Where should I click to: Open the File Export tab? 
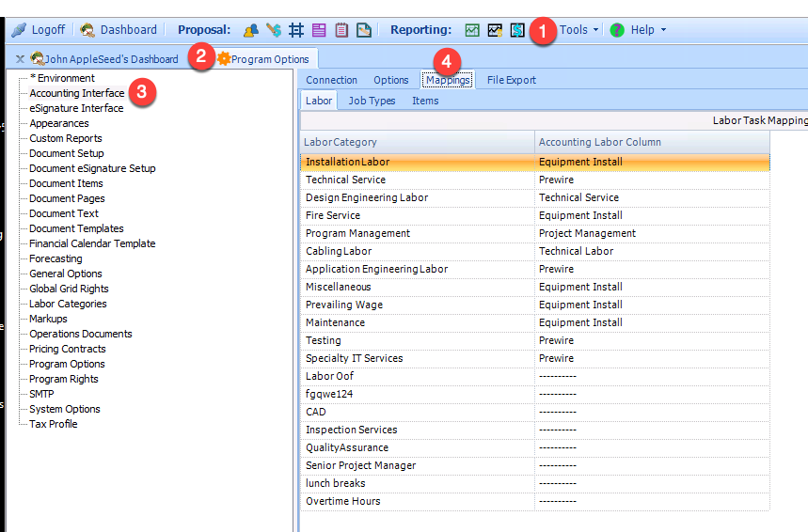pyautogui.click(x=511, y=80)
